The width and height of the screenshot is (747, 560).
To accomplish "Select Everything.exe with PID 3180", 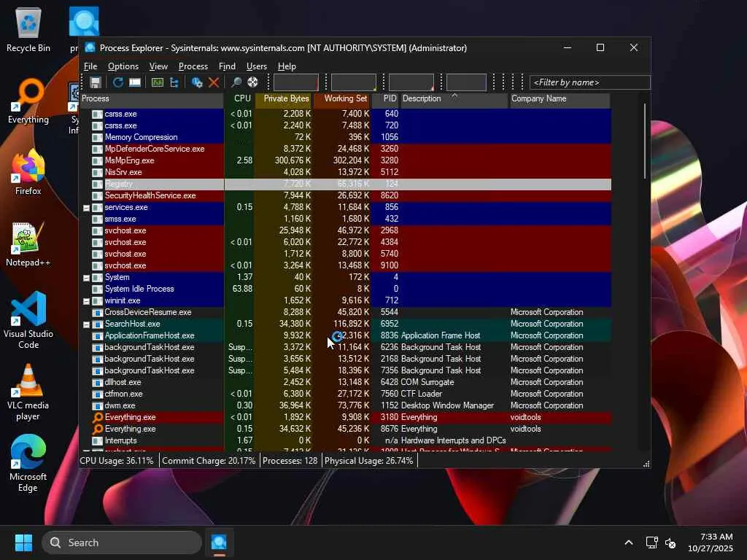I will pyautogui.click(x=345, y=417).
